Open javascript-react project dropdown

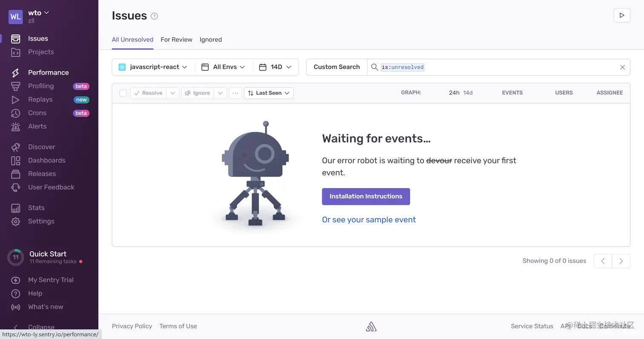pos(153,67)
